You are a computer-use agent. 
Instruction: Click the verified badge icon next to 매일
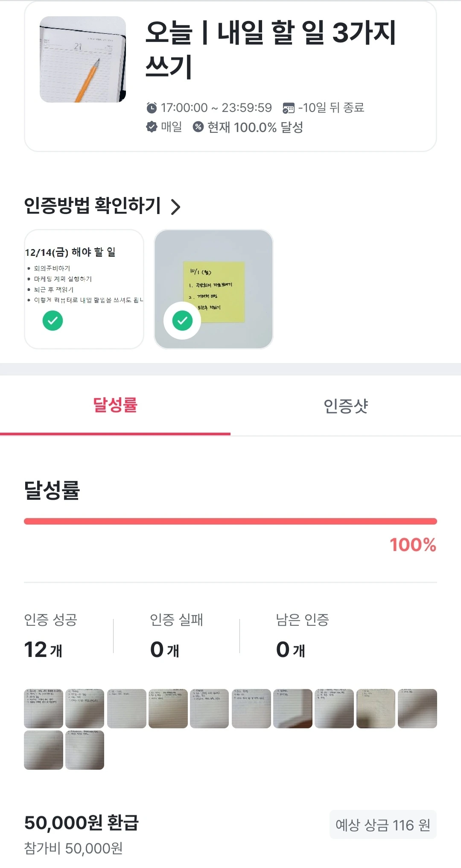(x=152, y=127)
